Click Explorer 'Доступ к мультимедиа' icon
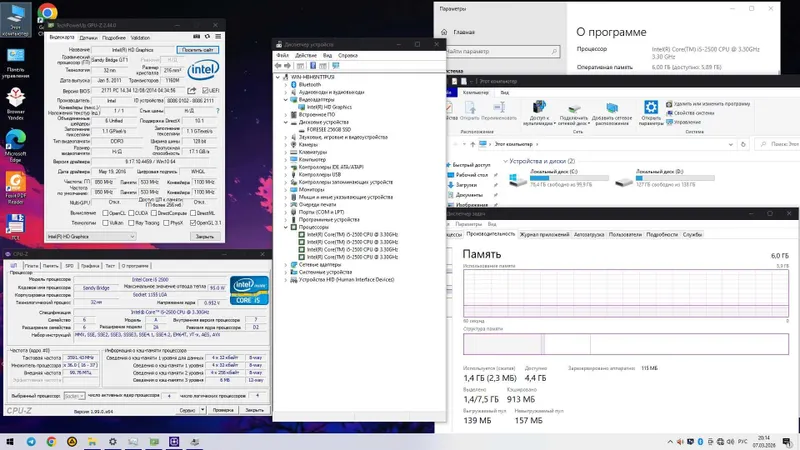 click(539, 107)
